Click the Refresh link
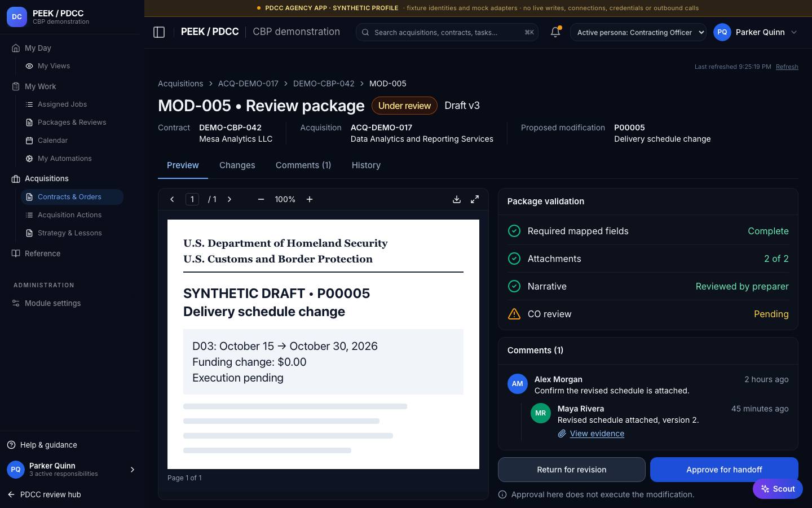 click(787, 67)
